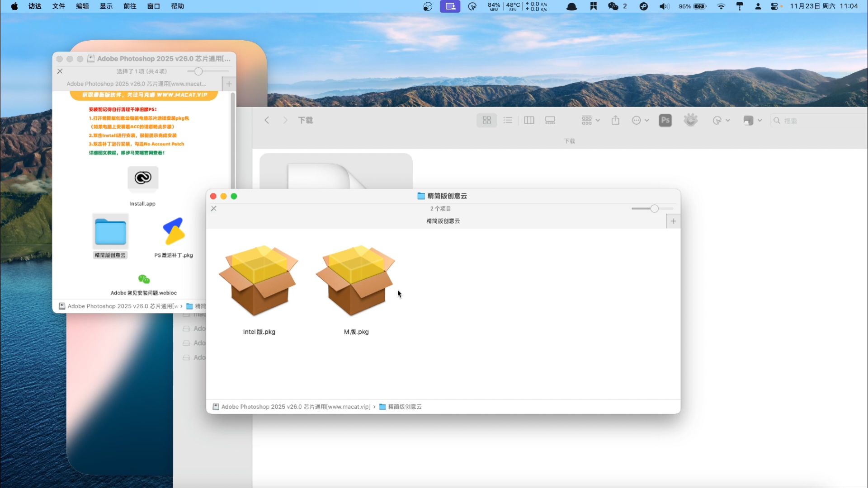This screenshot has height=488, width=868.
Task: Click the file thumbnail in Downloads window
Action: tap(335, 171)
